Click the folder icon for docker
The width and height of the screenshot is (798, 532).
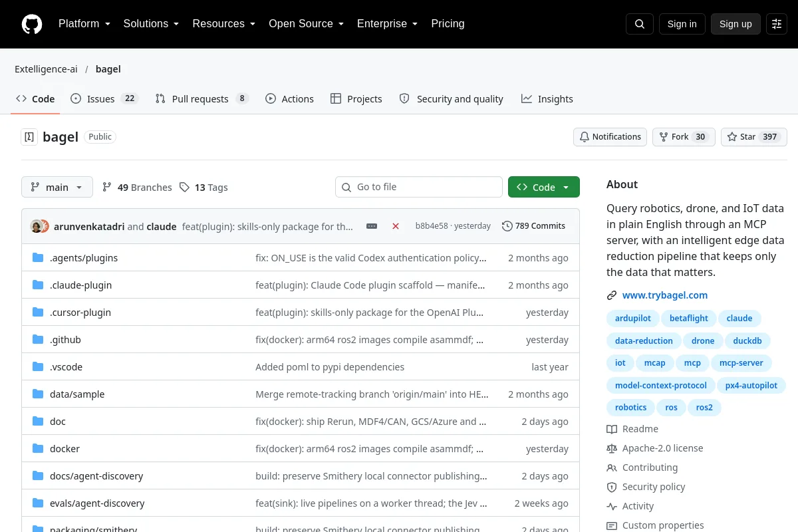tap(38, 449)
